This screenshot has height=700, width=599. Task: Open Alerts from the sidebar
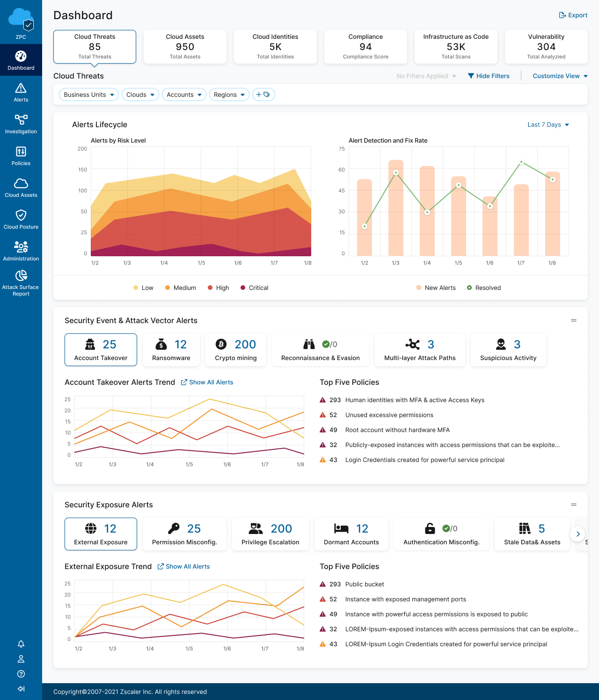point(21,92)
